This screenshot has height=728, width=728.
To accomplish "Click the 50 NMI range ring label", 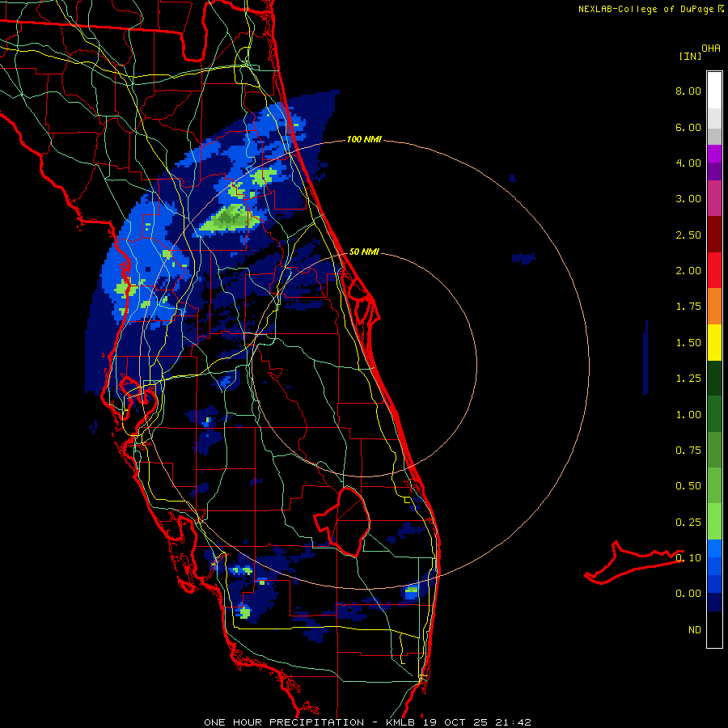I will pyautogui.click(x=364, y=252).
